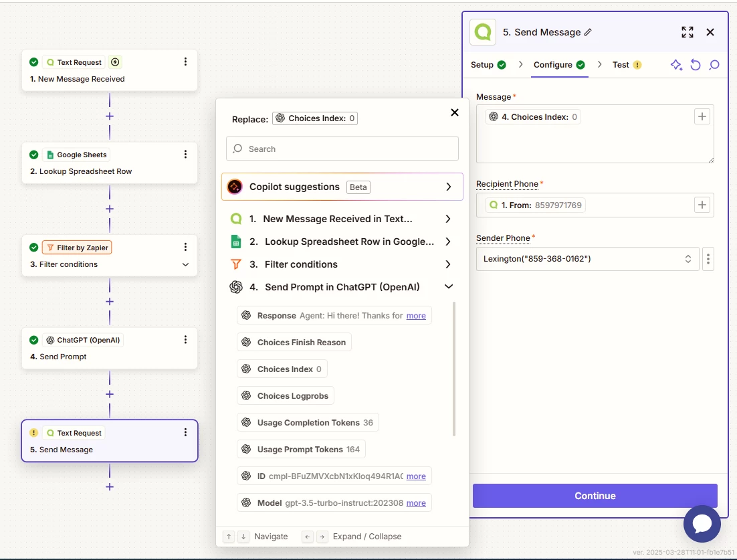Select the ChatGPT (OpenAI) app badge
Screen dimensions: 737x560
pos(83,340)
